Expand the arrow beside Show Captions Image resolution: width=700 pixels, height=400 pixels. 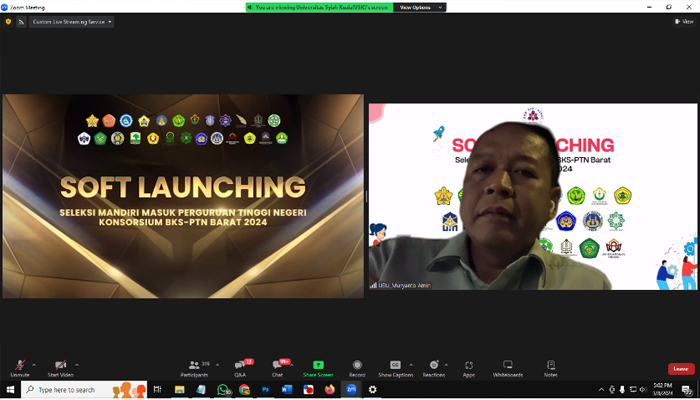[411, 365]
